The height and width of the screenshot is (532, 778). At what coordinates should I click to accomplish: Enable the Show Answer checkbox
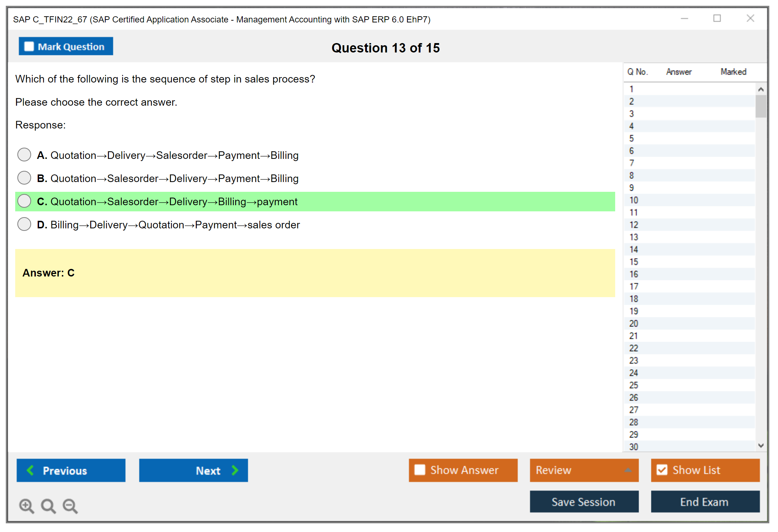(420, 470)
